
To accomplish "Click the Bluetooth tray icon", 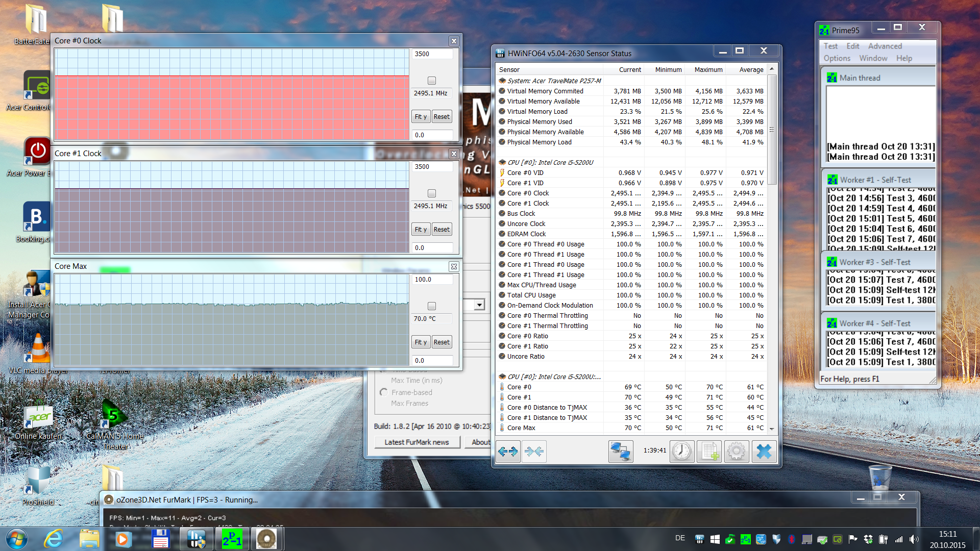I will tap(792, 539).
